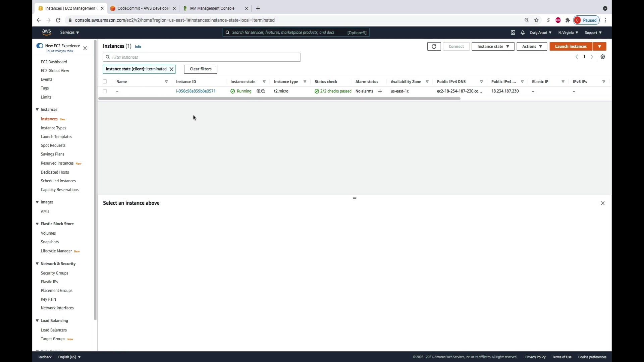Open the table preferences gear icon
The height and width of the screenshot is (362, 644).
[x=603, y=57]
